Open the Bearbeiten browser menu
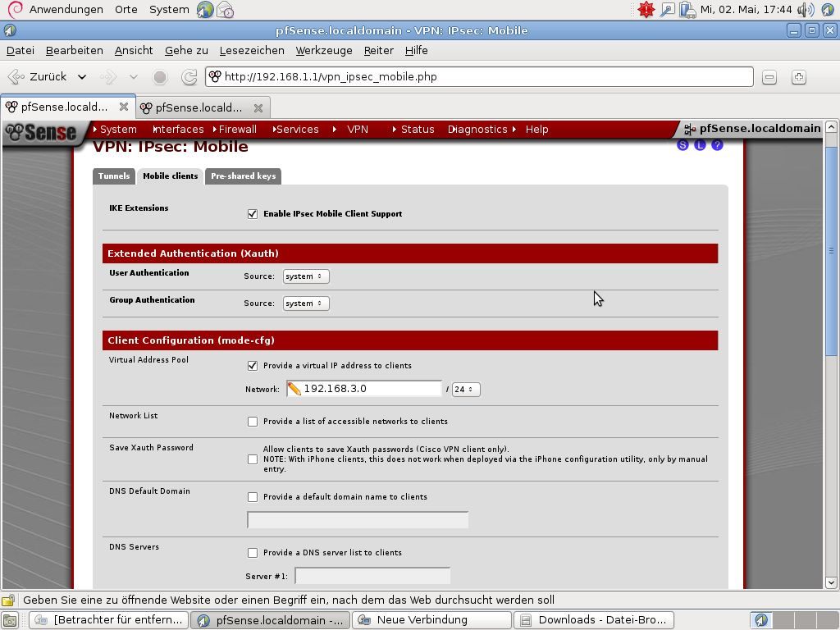Viewport: 840px width, 630px height. tap(75, 50)
